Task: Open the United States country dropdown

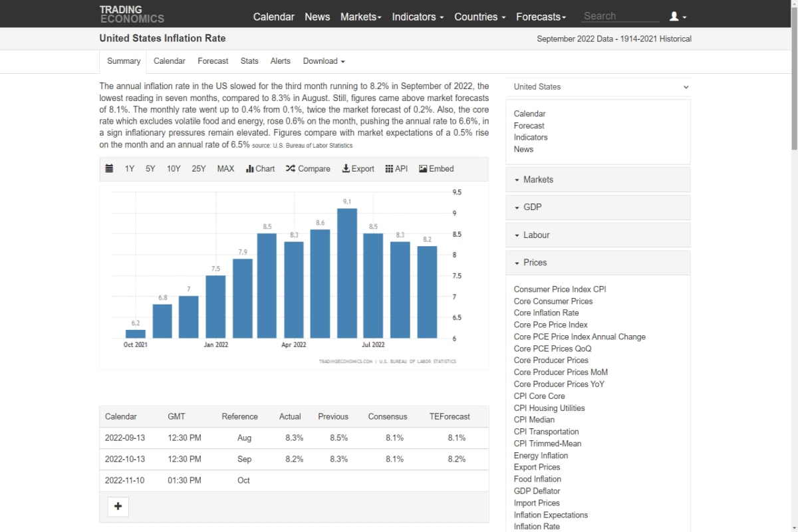Action: pyautogui.click(x=598, y=86)
